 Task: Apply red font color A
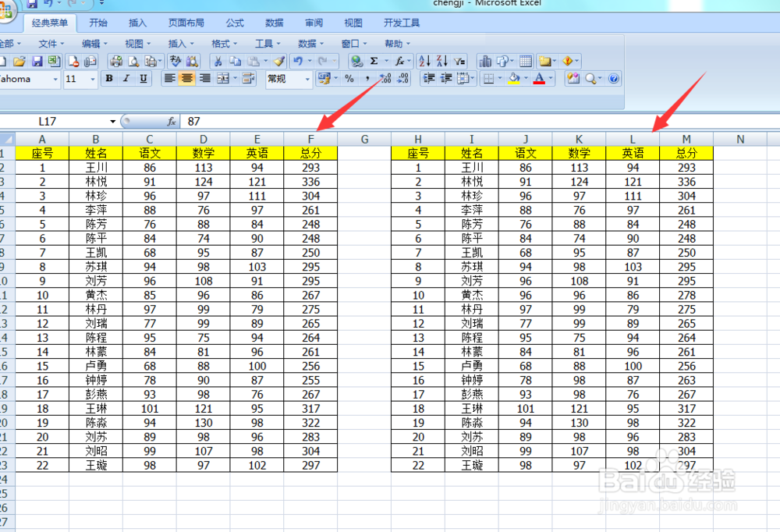pos(539,79)
